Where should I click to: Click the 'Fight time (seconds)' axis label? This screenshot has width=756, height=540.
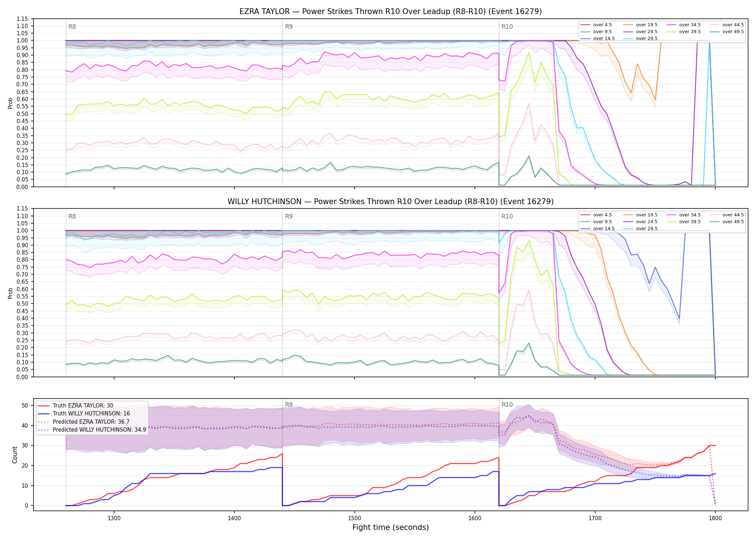click(x=391, y=528)
